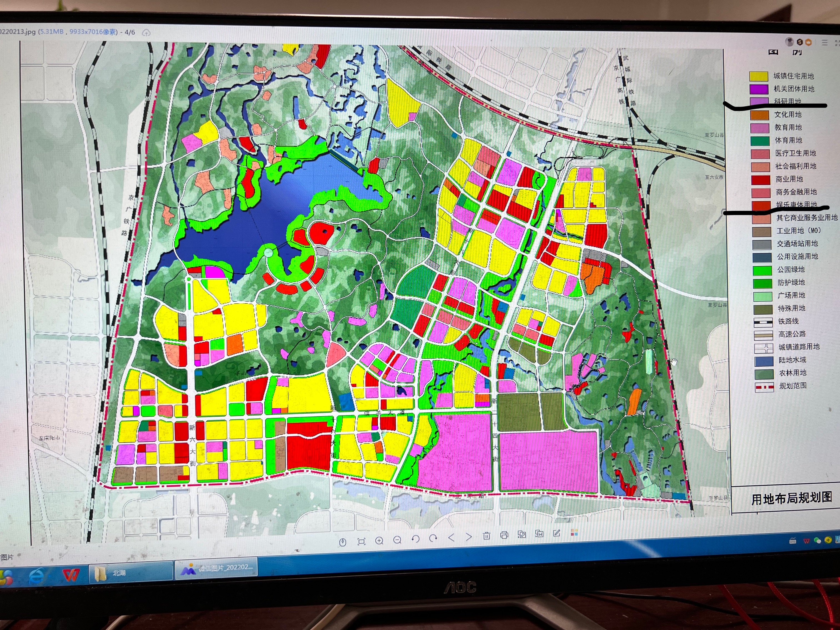840x630 pixels.
Task: Open the colorful more-tools grid icon
Action: click(x=574, y=532)
